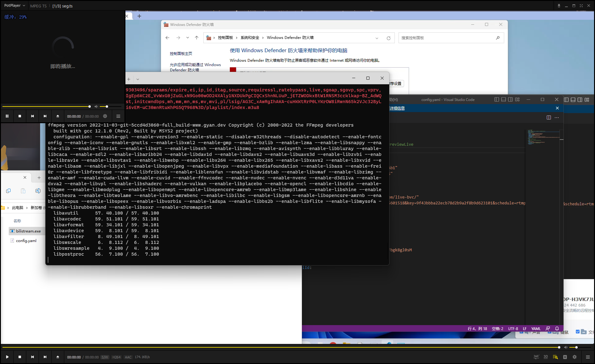
Task: Click the feedback person icon in VS Code status bar
Action: (547, 328)
